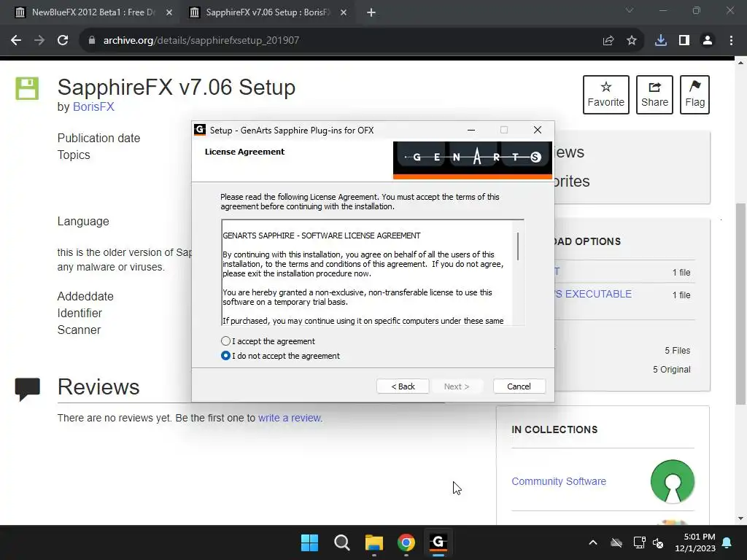Open the BorisFX uploader link
Viewport: 747px width, 560px height.
click(x=93, y=106)
